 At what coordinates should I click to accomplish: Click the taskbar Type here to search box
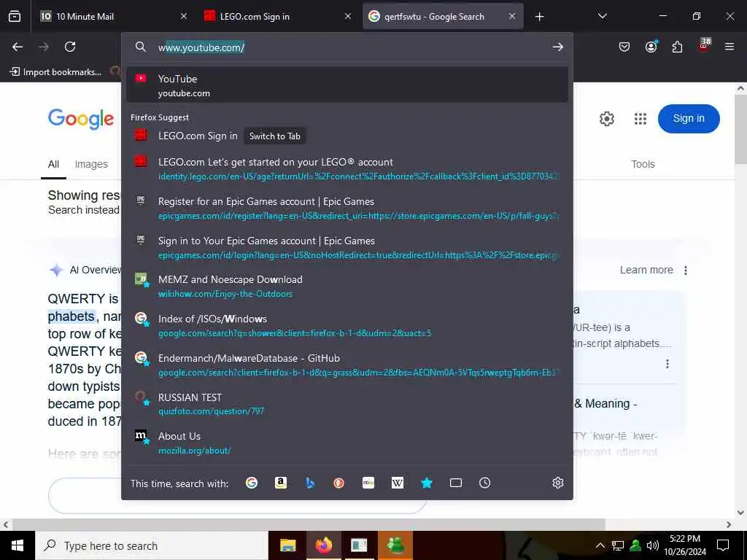(152, 545)
